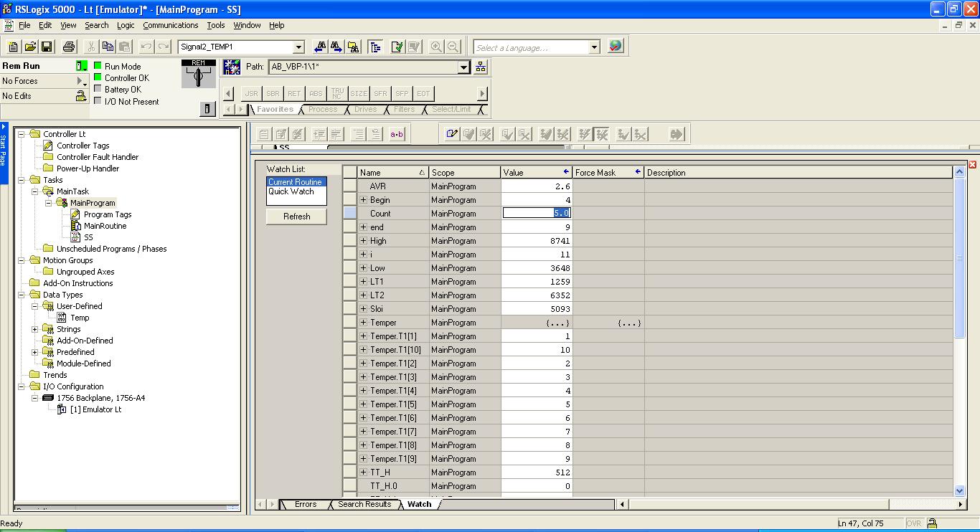The width and height of the screenshot is (980, 532).
Task: Collapse the MainProgram node
Action: pos(49,203)
